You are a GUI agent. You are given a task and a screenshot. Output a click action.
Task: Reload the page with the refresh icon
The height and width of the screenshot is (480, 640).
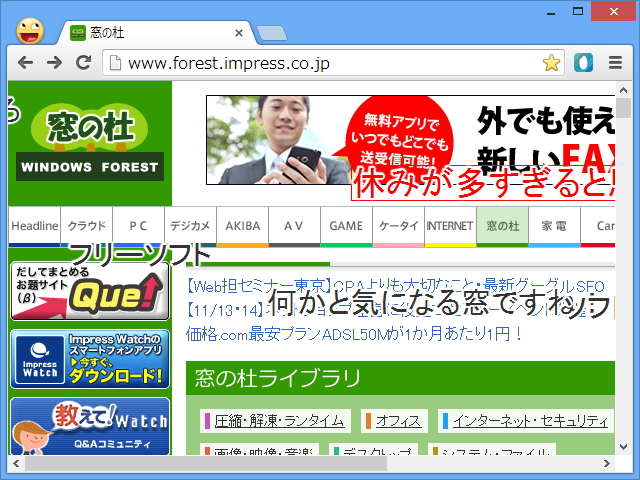pyautogui.click(x=84, y=62)
